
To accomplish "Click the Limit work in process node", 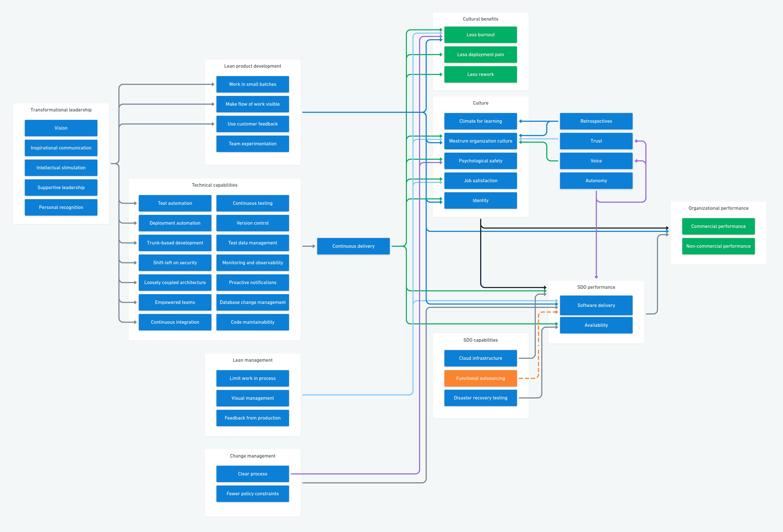I will point(253,378).
